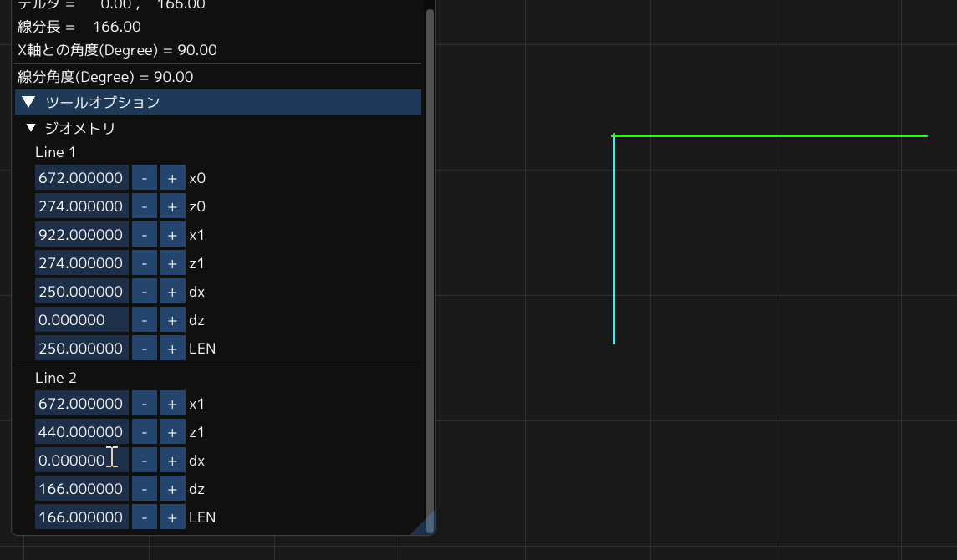Click the Line 1 group label

click(x=55, y=152)
